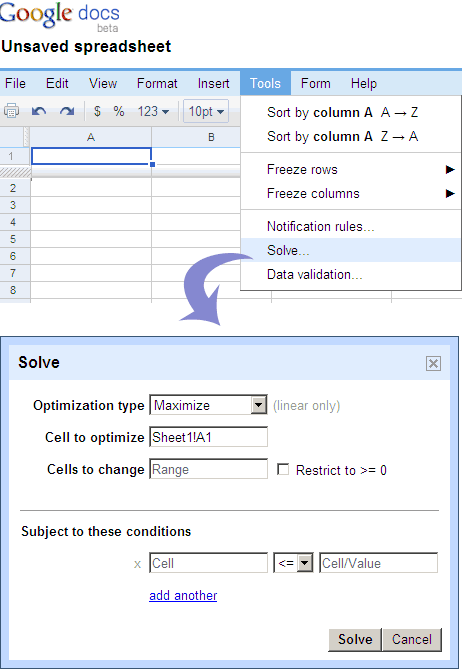
Task: Click the Cells to change Range field
Action: (209, 469)
